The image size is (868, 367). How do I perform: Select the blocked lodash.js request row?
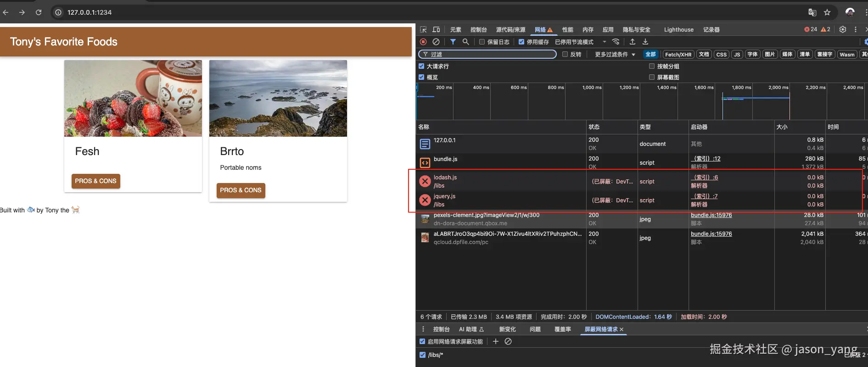tap(642, 181)
